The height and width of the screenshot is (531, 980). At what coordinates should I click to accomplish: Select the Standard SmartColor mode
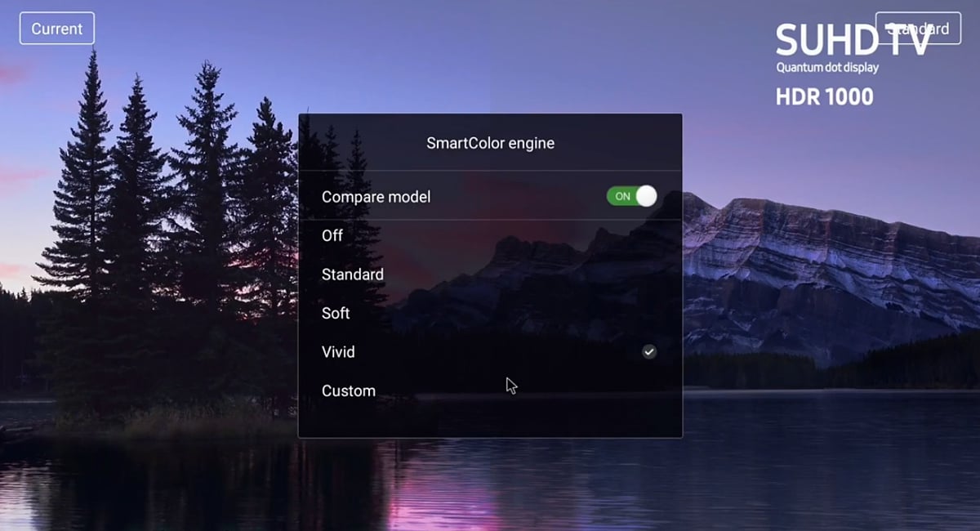point(353,274)
